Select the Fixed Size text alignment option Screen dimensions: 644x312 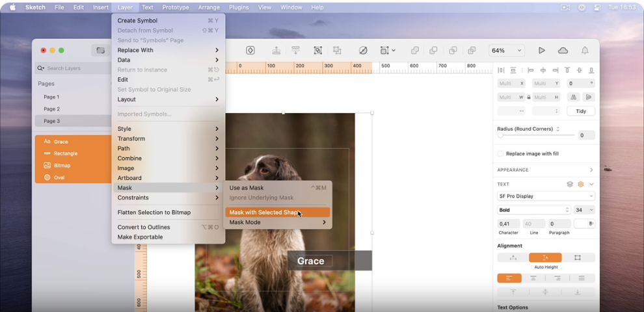(x=577, y=257)
